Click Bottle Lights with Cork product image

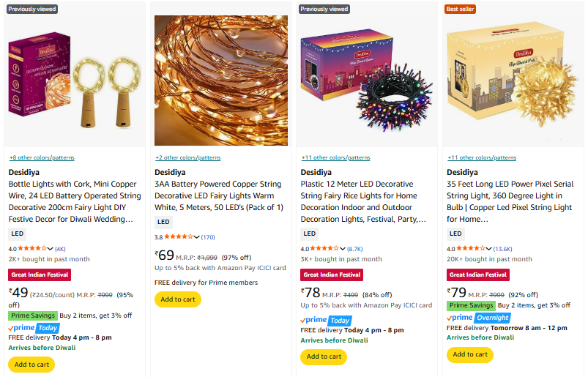pyautogui.click(x=74, y=81)
